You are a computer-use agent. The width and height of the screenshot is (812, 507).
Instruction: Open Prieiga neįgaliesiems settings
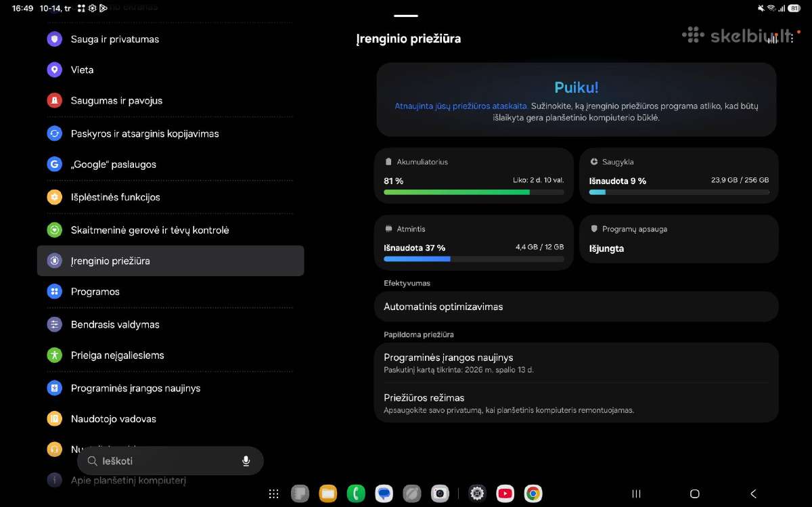click(171, 355)
